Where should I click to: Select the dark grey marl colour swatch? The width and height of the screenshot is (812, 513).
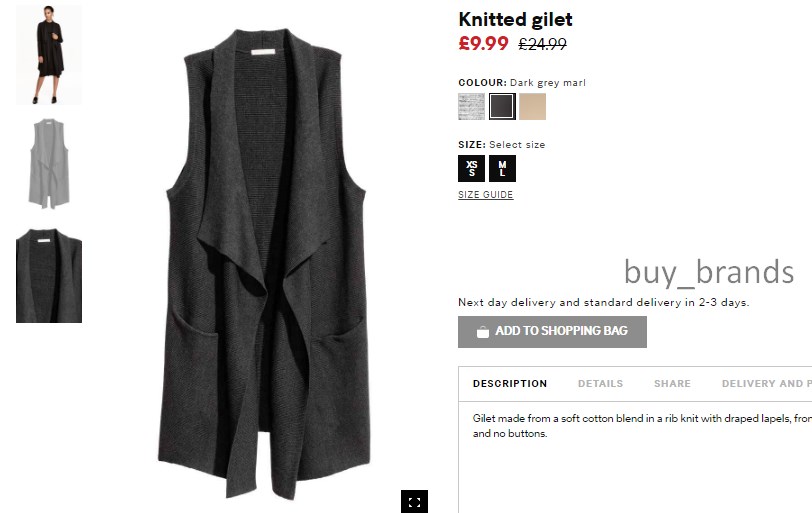pyautogui.click(x=502, y=107)
